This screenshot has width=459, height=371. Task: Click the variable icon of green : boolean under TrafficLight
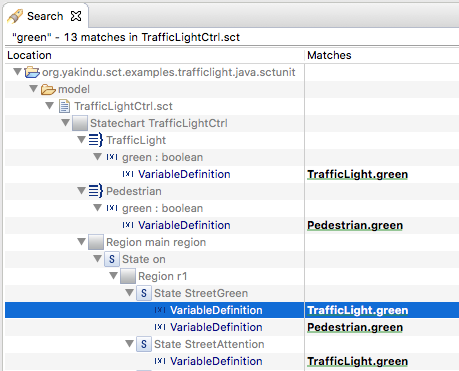click(x=112, y=157)
